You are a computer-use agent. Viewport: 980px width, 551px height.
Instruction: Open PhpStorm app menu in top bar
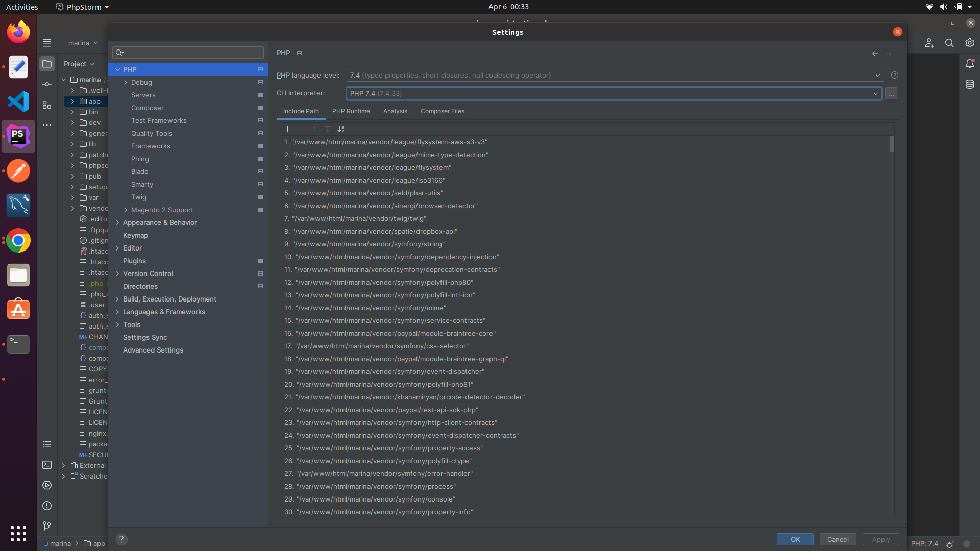(82, 7)
